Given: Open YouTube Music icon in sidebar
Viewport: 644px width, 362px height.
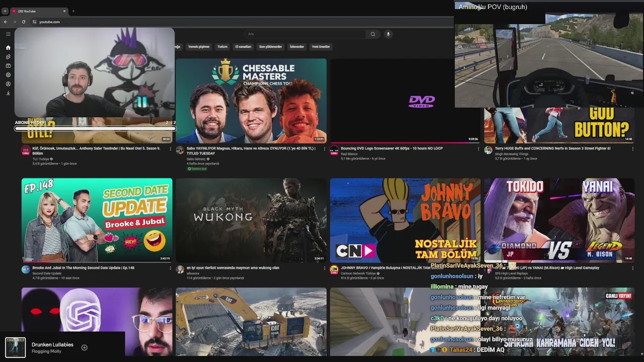Looking at the screenshot, I should pyautogui.click(x=8, y=75).
